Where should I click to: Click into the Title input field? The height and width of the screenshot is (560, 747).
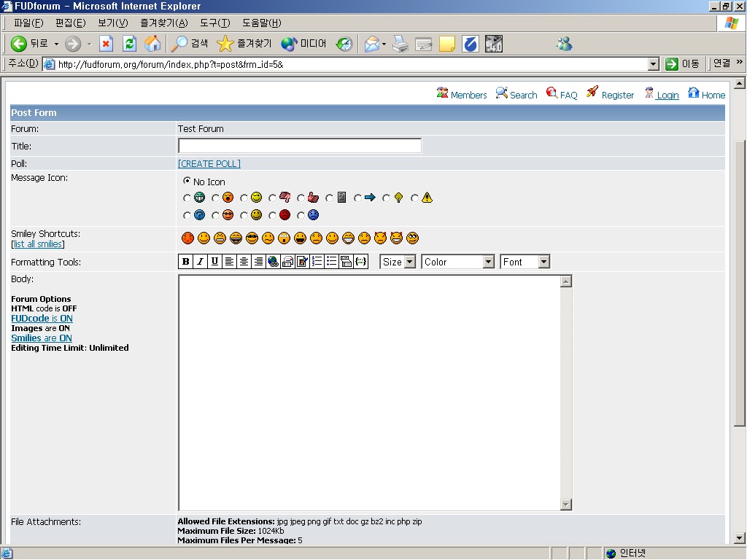[300, 146]
